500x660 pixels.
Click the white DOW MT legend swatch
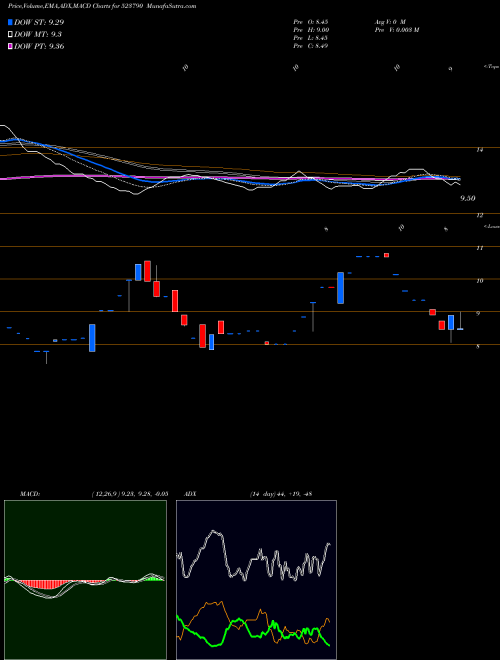coord(11,35)
